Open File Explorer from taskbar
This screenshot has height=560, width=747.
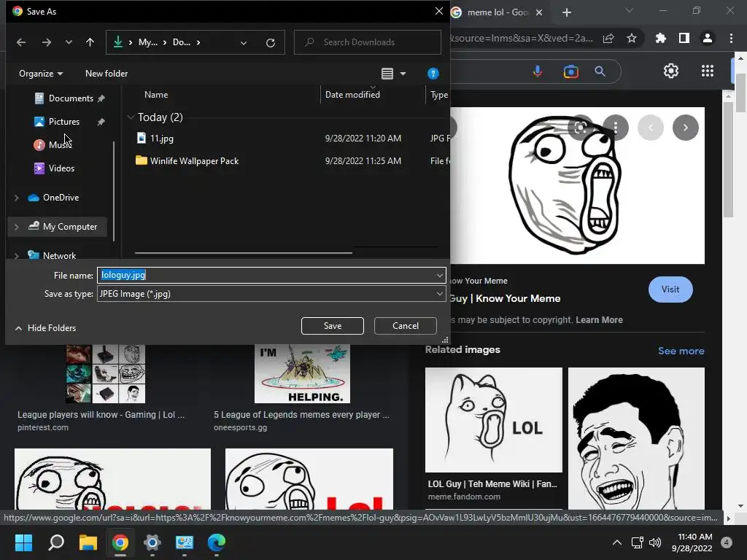[x=88, y=542]
